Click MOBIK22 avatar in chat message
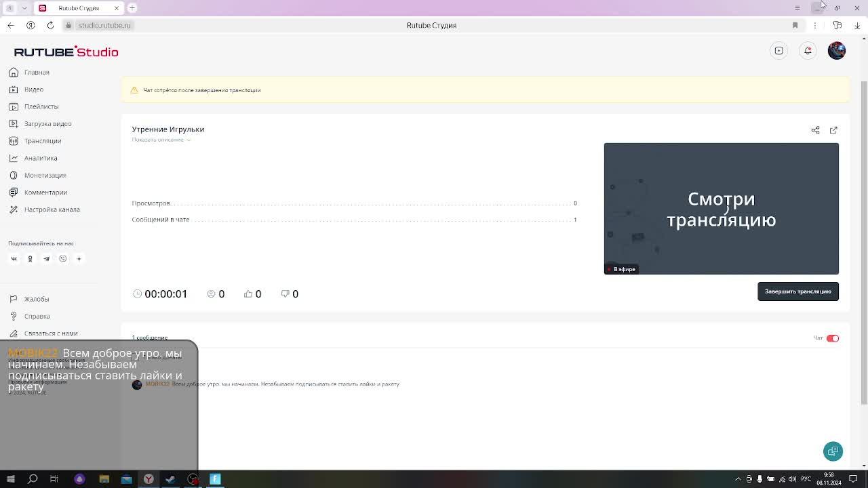868x488 pixels. point(137,384)
